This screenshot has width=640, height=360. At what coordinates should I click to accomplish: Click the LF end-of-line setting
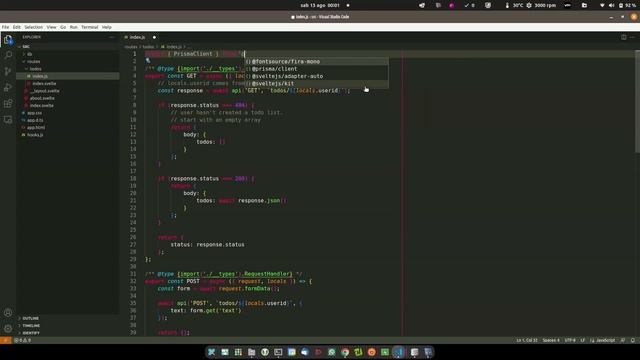pyautogui.click(x=583, y=340)
